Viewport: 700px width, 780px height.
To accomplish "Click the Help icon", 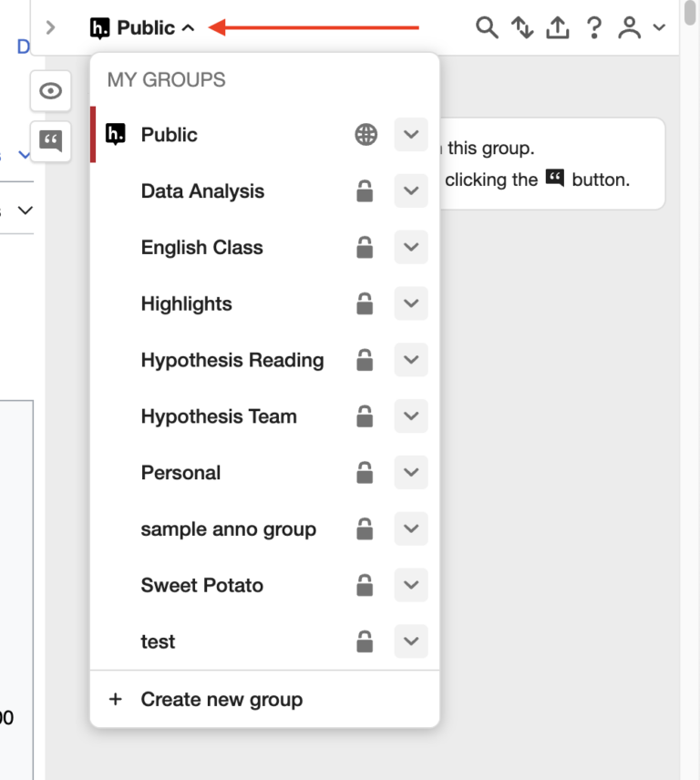I will [x=594, y=27].
